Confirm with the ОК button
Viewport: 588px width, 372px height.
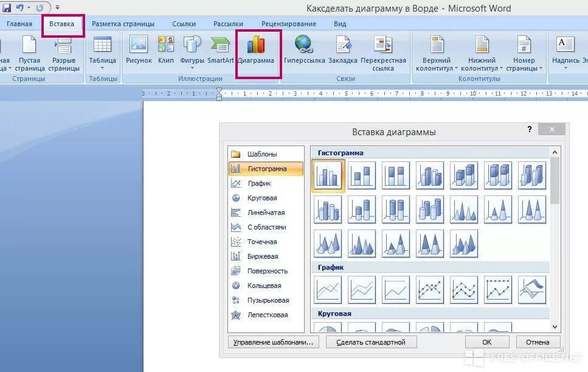click(486, 342)
